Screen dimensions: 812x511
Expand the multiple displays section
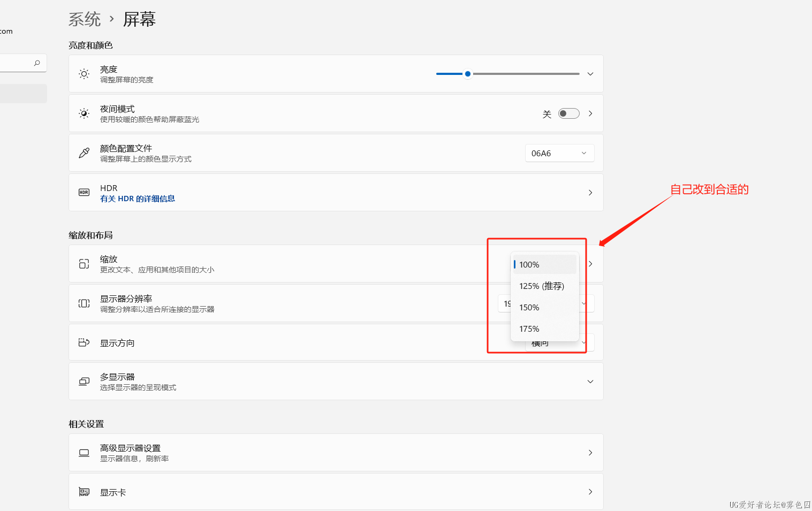click(590, 382)
